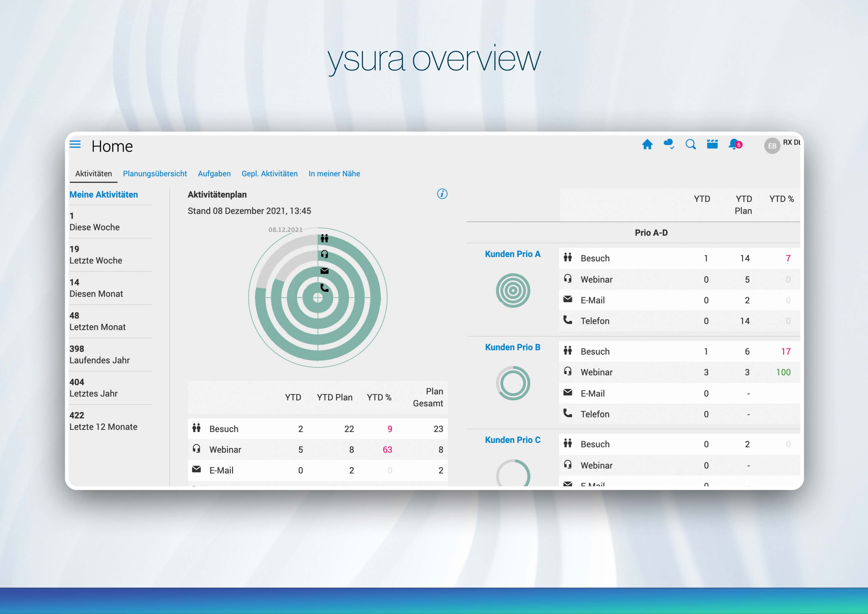This screenshot has width=868, height=614.
Task: Click the Home icon in the toolbar
Action: tap(647, 145)
